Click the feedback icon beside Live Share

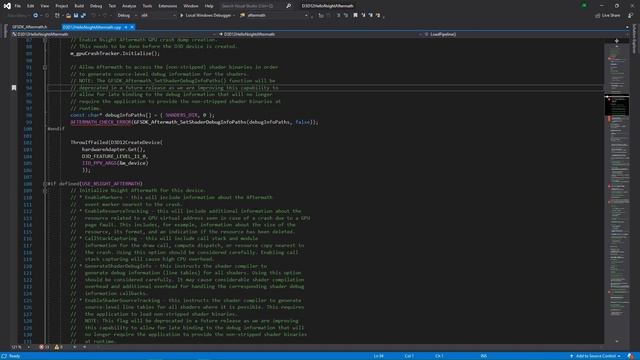(x=631, y=16)
